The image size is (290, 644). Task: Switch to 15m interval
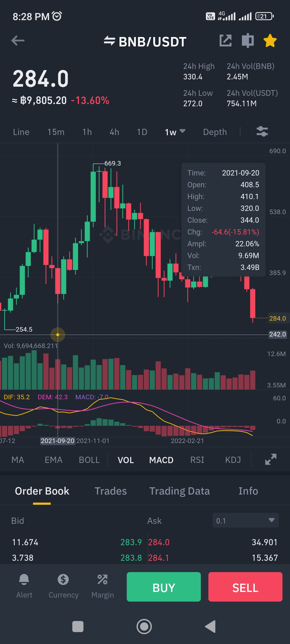(56, 132)
